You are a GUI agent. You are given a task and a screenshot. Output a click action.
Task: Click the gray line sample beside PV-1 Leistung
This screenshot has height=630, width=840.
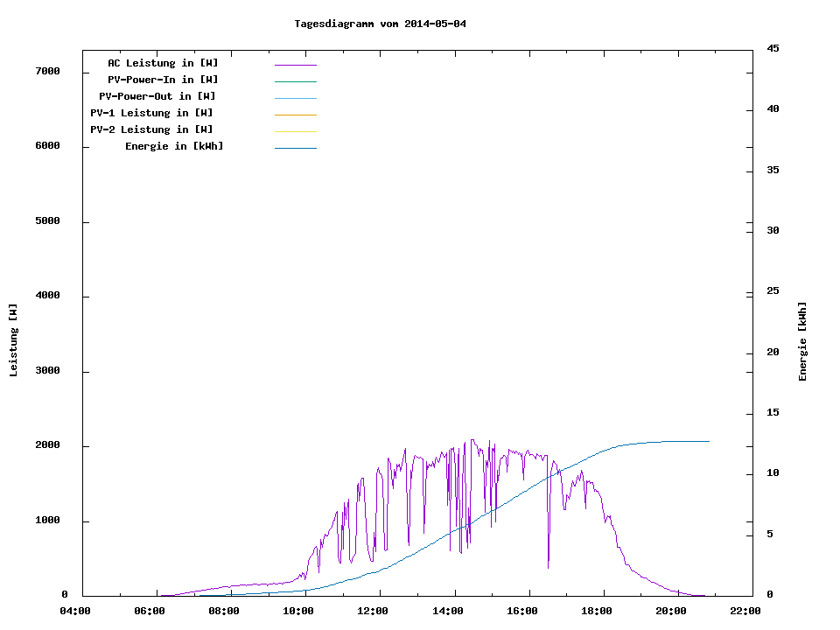click(x=295, y=115)
